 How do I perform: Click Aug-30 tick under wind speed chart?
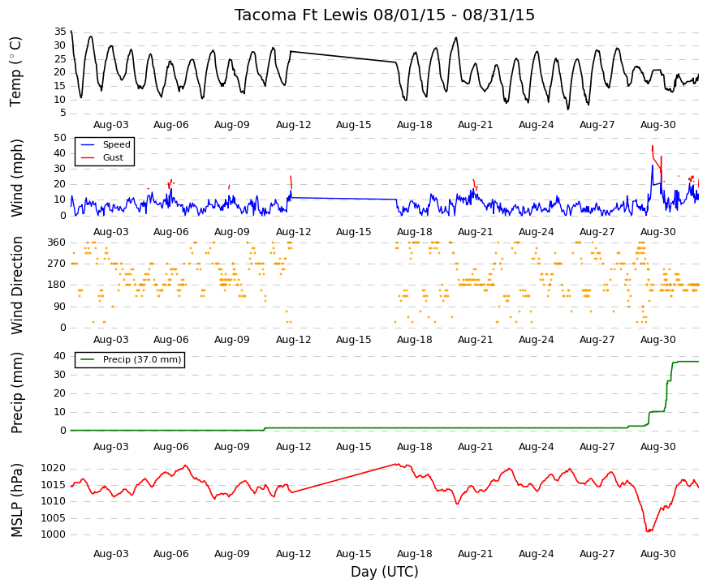click(x=657, y=232)
